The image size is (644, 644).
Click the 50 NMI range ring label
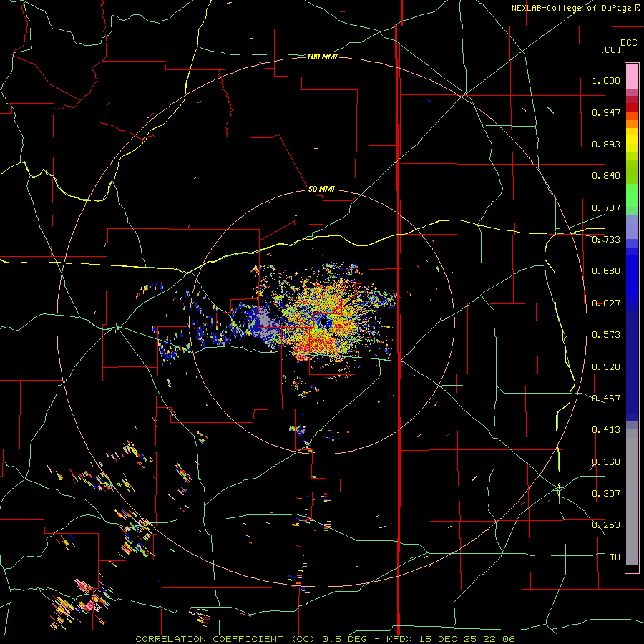[321, 189]
